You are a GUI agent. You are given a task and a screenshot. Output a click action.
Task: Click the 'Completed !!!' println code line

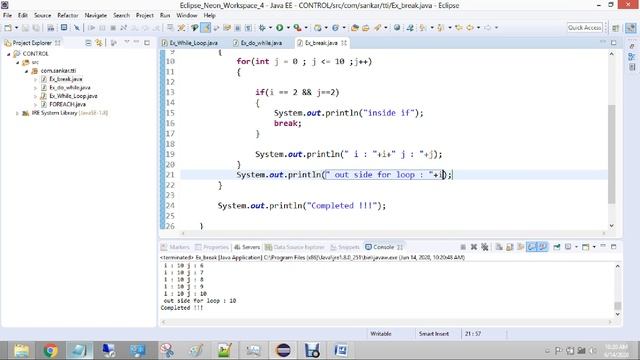pyautogui.click(x=302, y=206)
